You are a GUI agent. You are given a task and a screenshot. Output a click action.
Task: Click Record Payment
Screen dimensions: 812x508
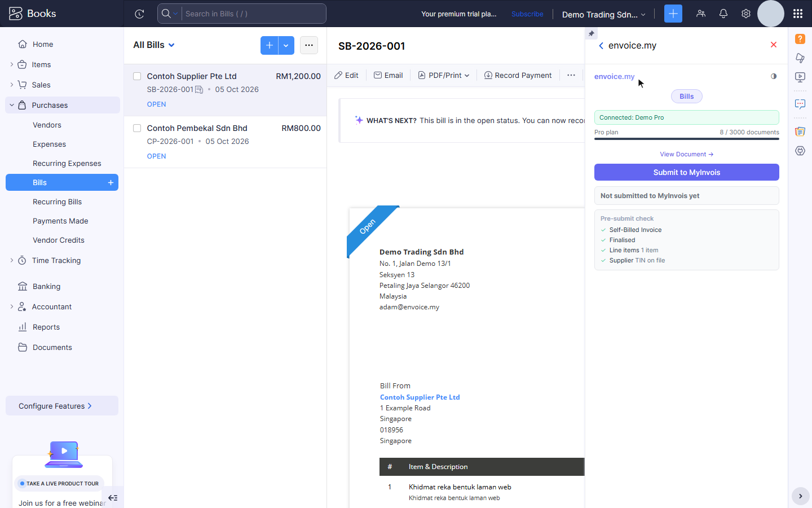coord(518,75)
